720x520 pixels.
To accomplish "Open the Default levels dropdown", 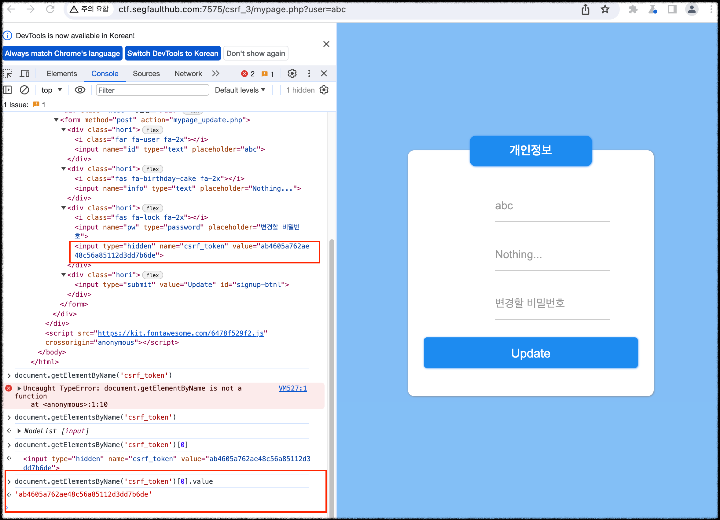I will point(240,90).
